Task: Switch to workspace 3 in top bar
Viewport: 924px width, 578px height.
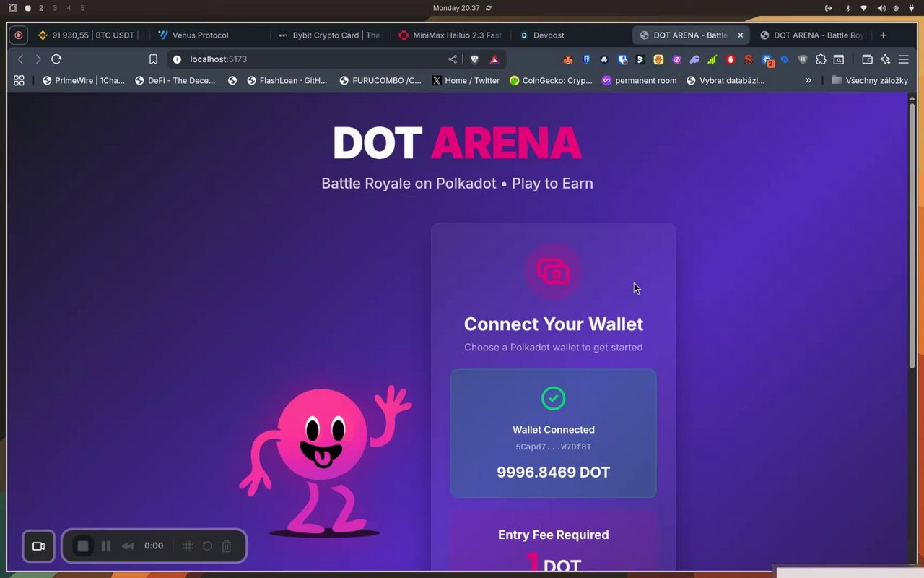Action: click(55, 8)
